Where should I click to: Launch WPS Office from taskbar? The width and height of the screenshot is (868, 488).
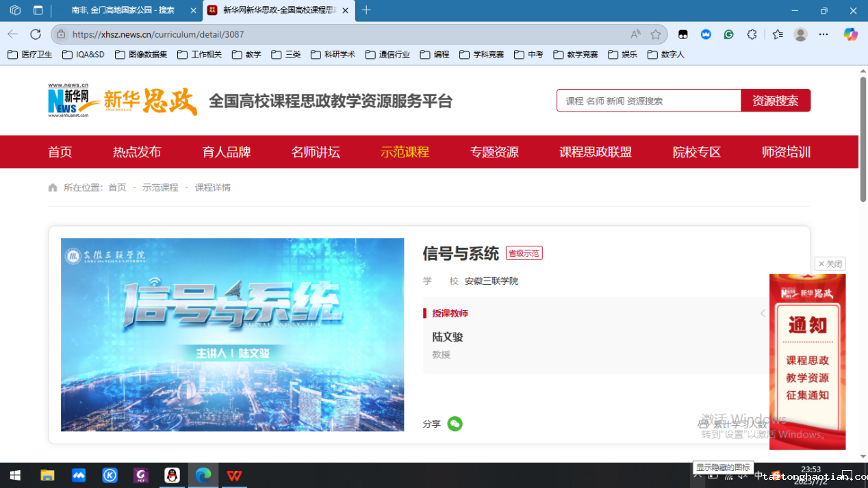click(x=234, y=475)
